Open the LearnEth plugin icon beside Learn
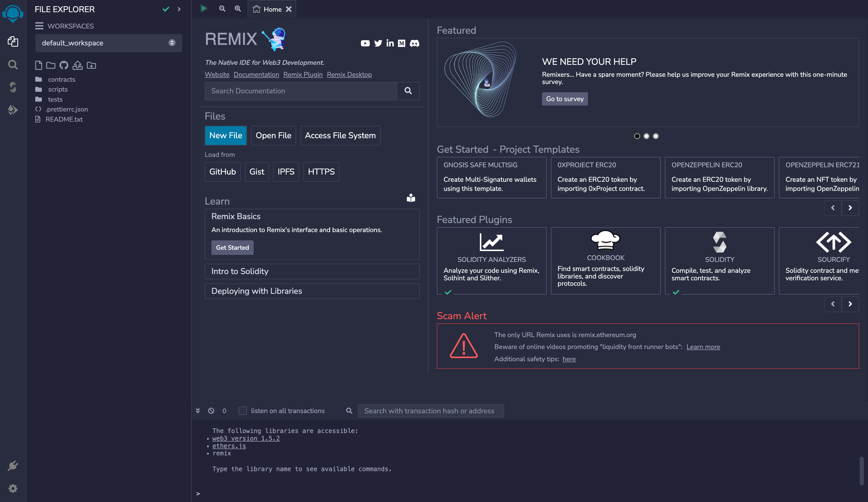Image resolution: width=868 pixels, height=502 pixels. click(x=411, y=198)
